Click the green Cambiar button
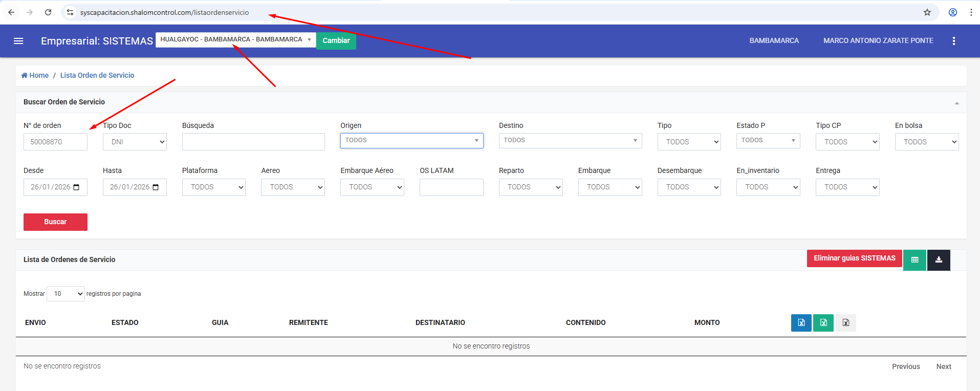 point(336,41)
